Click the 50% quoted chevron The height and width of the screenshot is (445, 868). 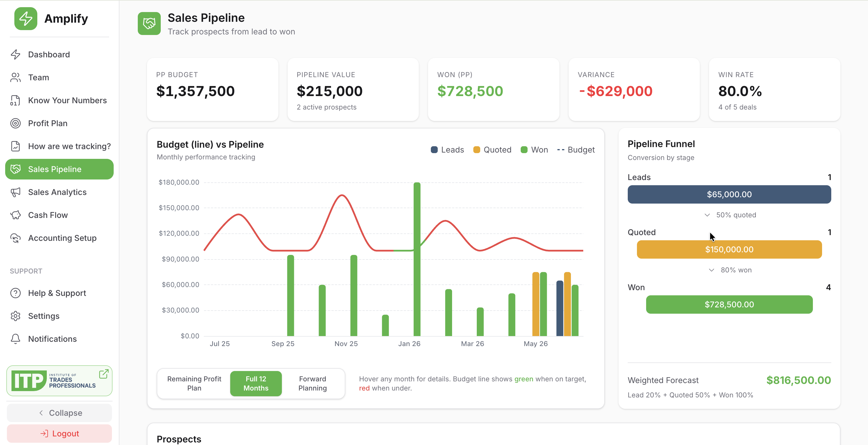(707, 215)
